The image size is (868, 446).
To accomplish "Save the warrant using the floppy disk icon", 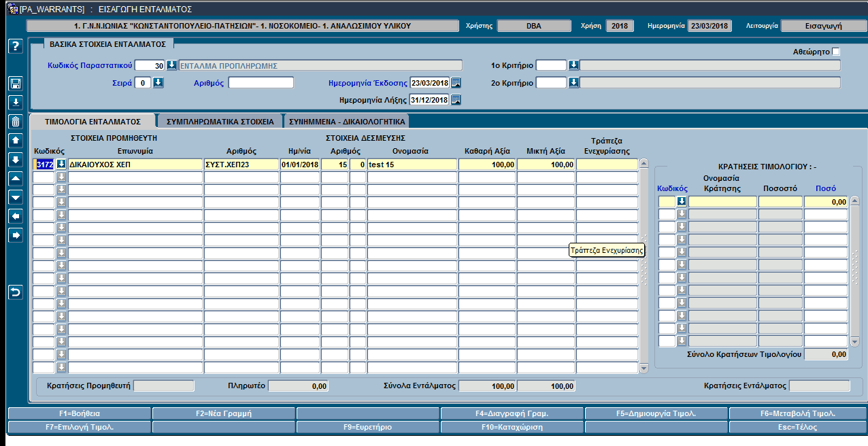I will (x=16, y=84).
